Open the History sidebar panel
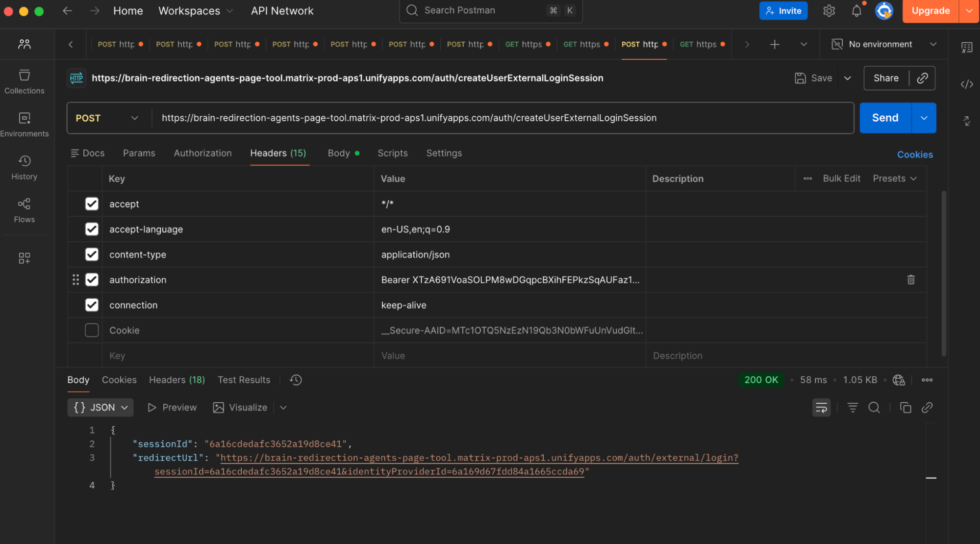 coord(24,168)
